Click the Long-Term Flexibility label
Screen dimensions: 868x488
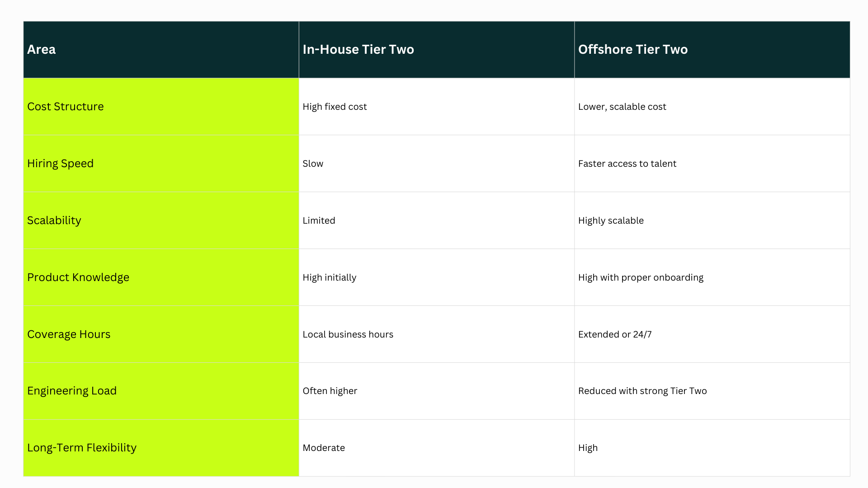[82, 448]
